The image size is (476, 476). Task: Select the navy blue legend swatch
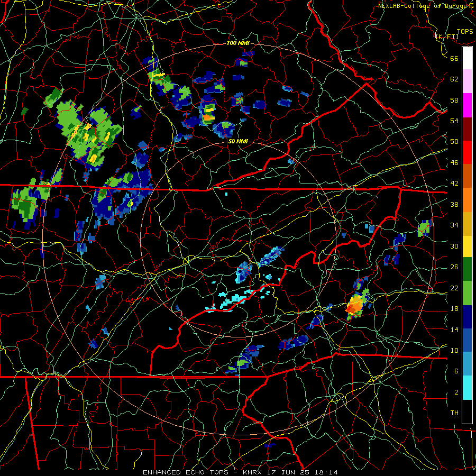[x=467, y=317]
